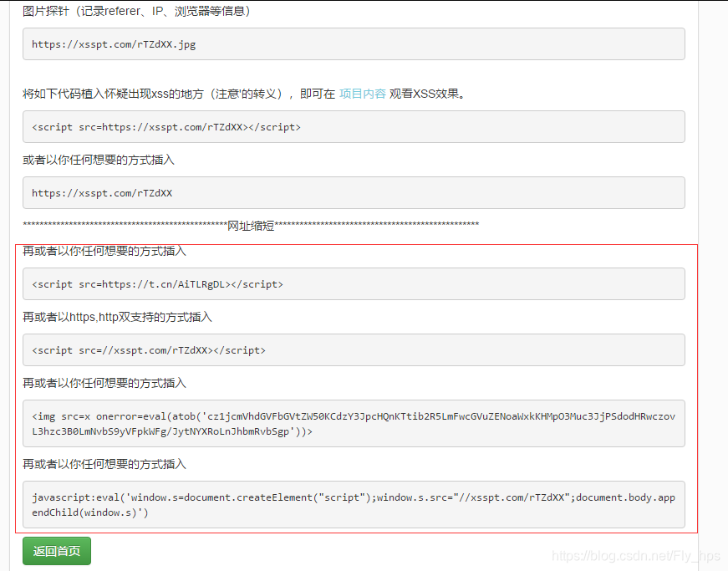Select the plain https://xsspt.com/rTZdXX box
Screen dimensions: 728x571
(354, 192)
